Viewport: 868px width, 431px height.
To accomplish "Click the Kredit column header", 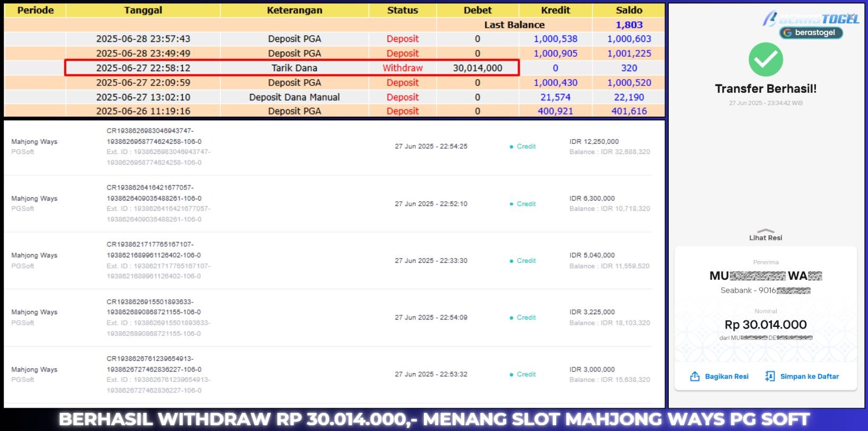I will coord(556,10).
